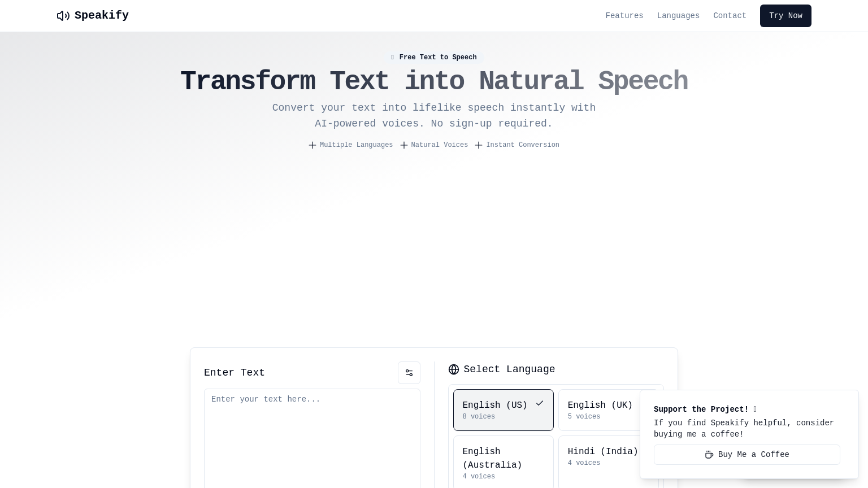Viewport: 868px width, 488px height.
Task: Open the Features nav item
Action: pyautogui.click(x=624, y=16)
